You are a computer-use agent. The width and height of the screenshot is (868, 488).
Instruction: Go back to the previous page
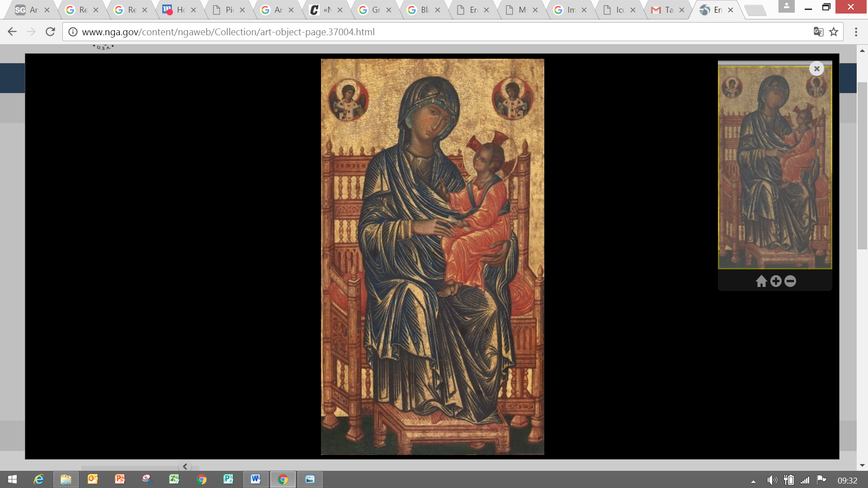pos(12,32)
